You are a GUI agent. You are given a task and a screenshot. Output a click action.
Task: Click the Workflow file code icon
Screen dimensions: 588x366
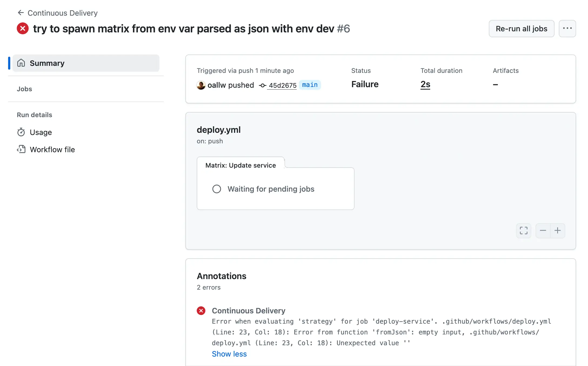pyautogui.click(x=21, y=150)
